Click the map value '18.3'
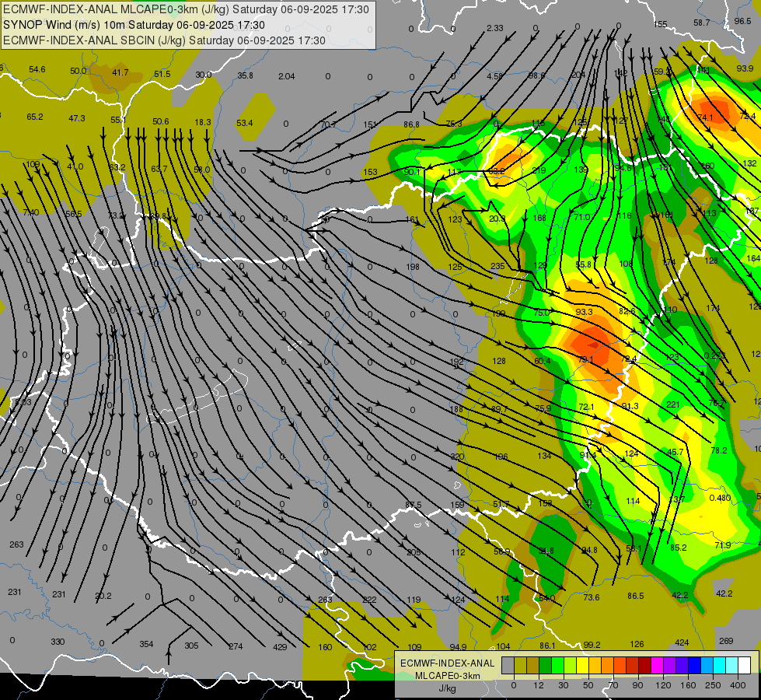The height and width of the screenshot is (700, 761). pyautogui.click(x=202, y=122)
